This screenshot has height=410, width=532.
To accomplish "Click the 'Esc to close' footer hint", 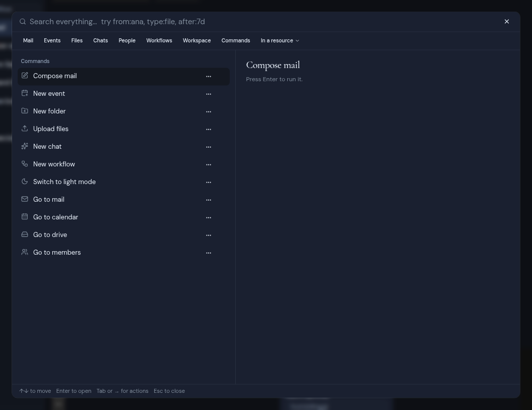I will tap(169, 391).
